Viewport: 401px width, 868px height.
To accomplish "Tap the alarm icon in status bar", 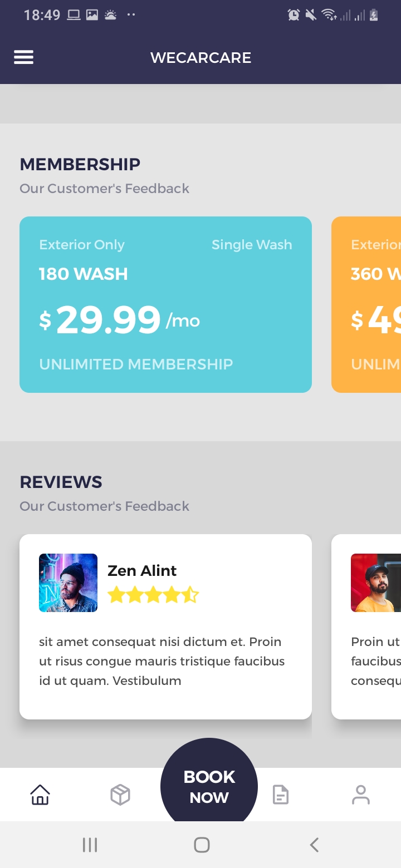I will tap(294, 15).
